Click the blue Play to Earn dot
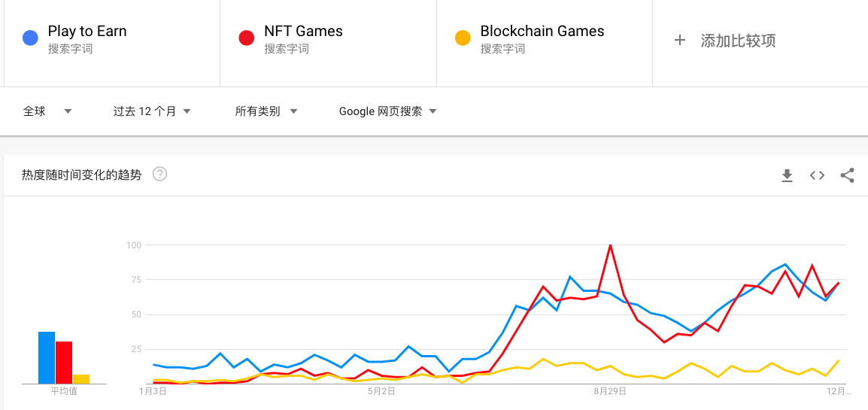 [x=31, y=38]
